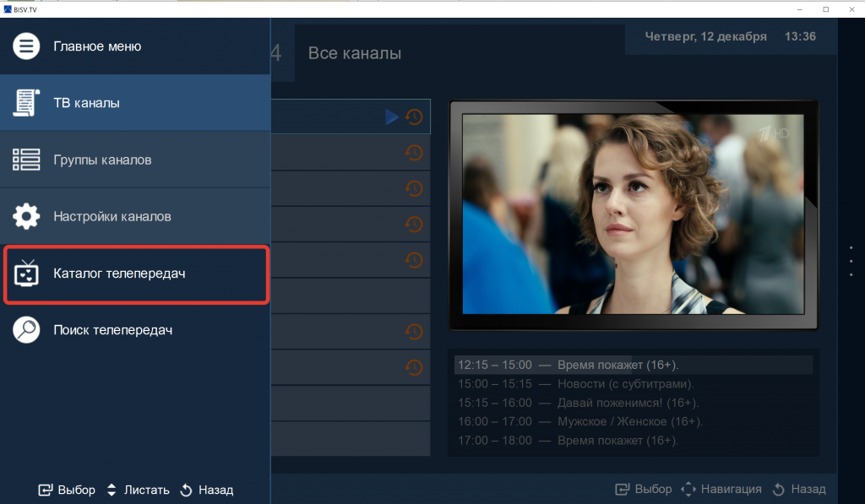
Task: Select the Поиск телепередач menu entry
Action: coord(112,330)
